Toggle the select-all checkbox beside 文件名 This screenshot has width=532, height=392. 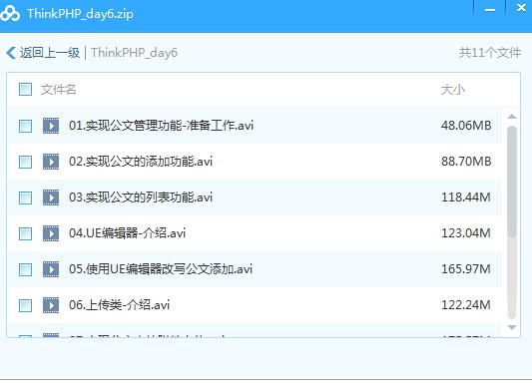25,90
